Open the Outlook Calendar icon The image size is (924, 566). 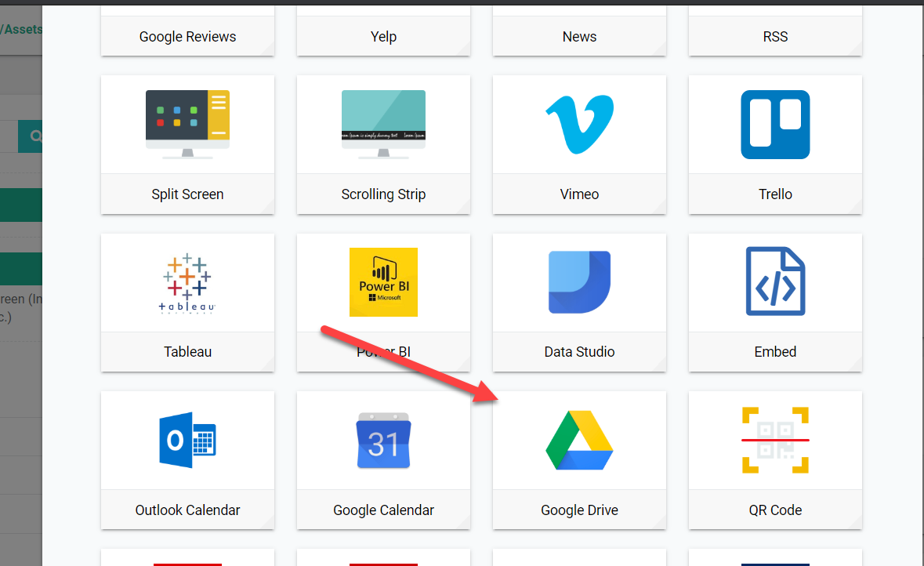tap(187, 440)
